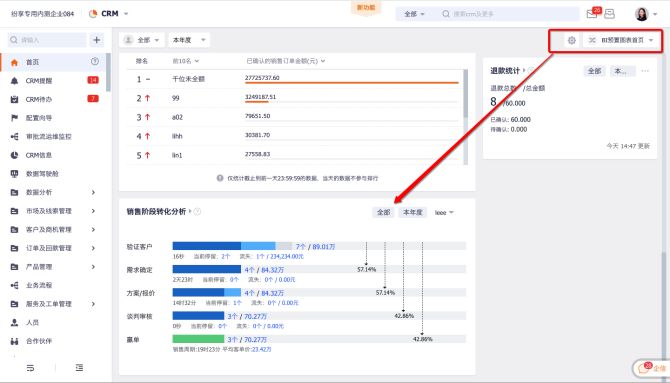670x383 pixels.
Task: Open the CRM app switcher dropdown
Action: coord(126,14)
